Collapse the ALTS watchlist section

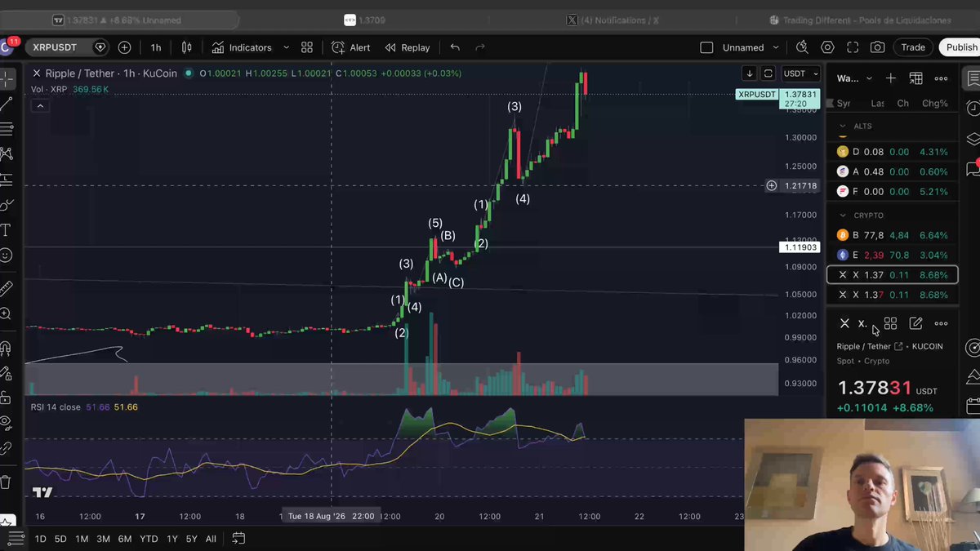tap(843, 127)
